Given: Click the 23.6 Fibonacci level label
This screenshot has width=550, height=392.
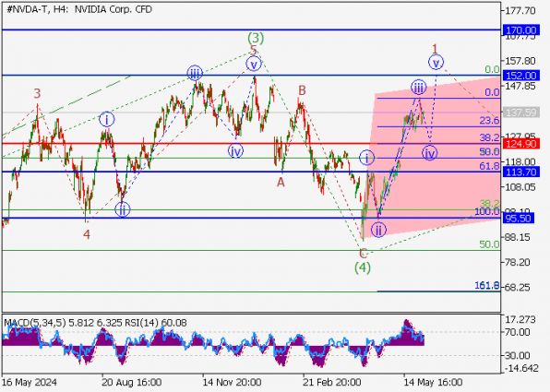Looking at the screenshot, I should (x=489, y=121).
